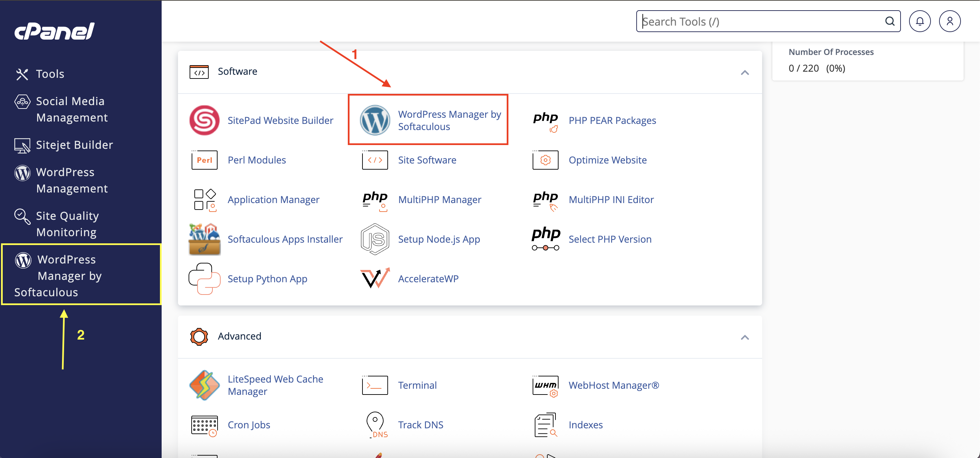Click the Track DNS link
This screenshot has height=458, width=980.
[x=420, y=425]
